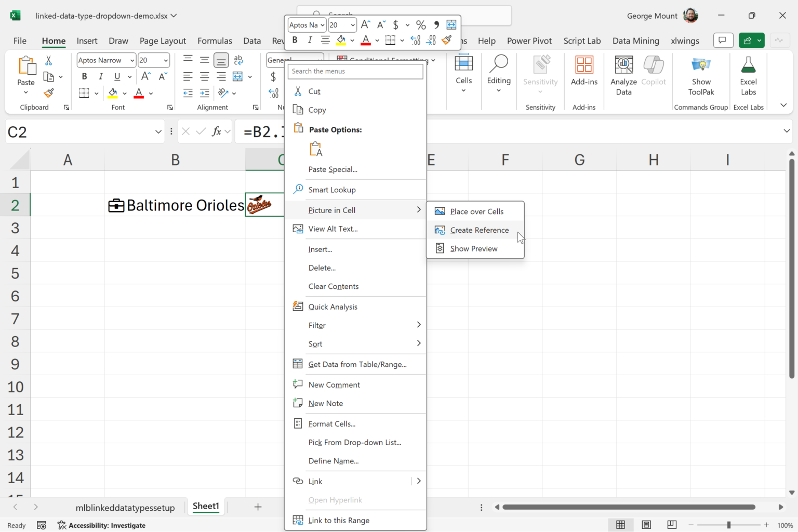Click the Search the menus field

[x=355, y=71]
